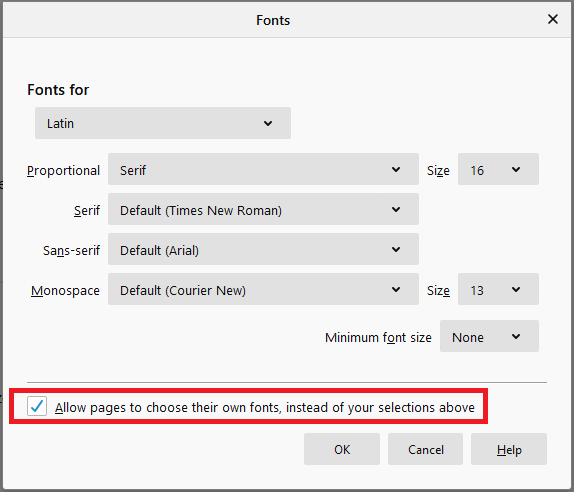Click the Monospace label text

(x=65, y=290)
